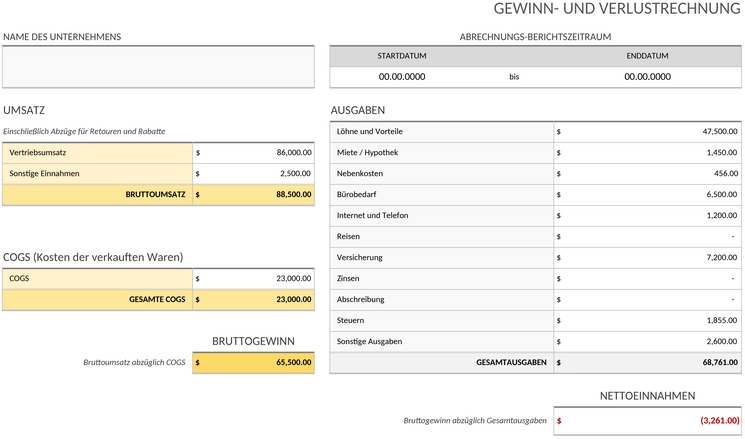The width and height of the screenshot is (745, 439).
Task: Click the BRUTTOGEWINN heading
Action: (x=253, y=341)
